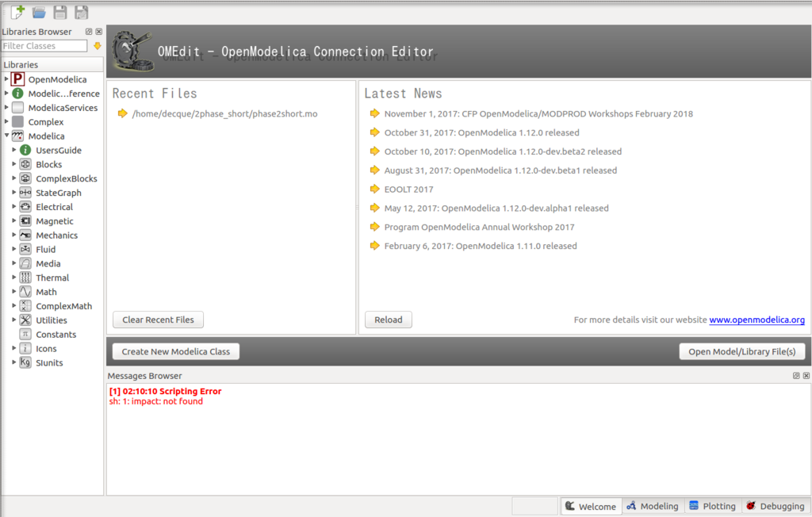Image resolution: width=812 pixels, height=517 pixels.
Task: Select the ModelicaReference info icon
Action: coord(17,94)
